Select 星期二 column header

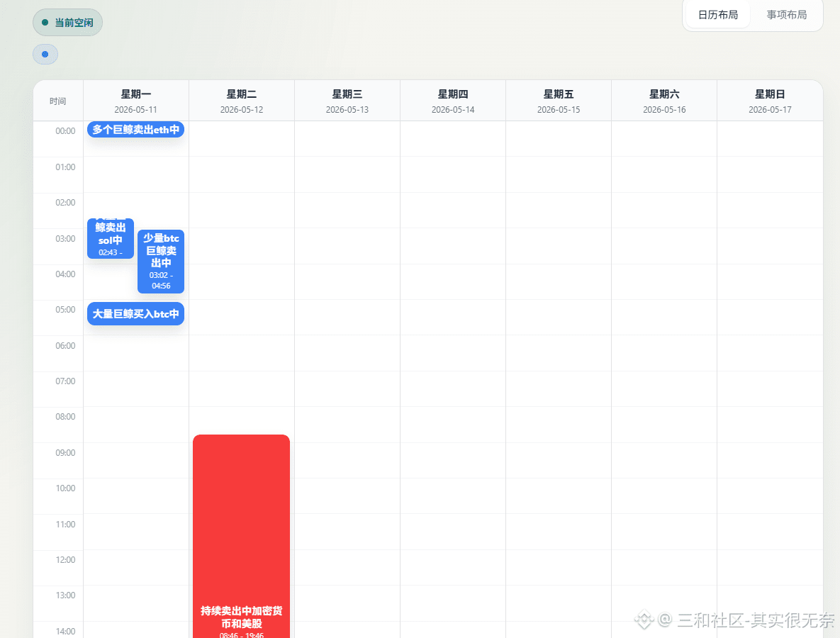tap(242, 101)
